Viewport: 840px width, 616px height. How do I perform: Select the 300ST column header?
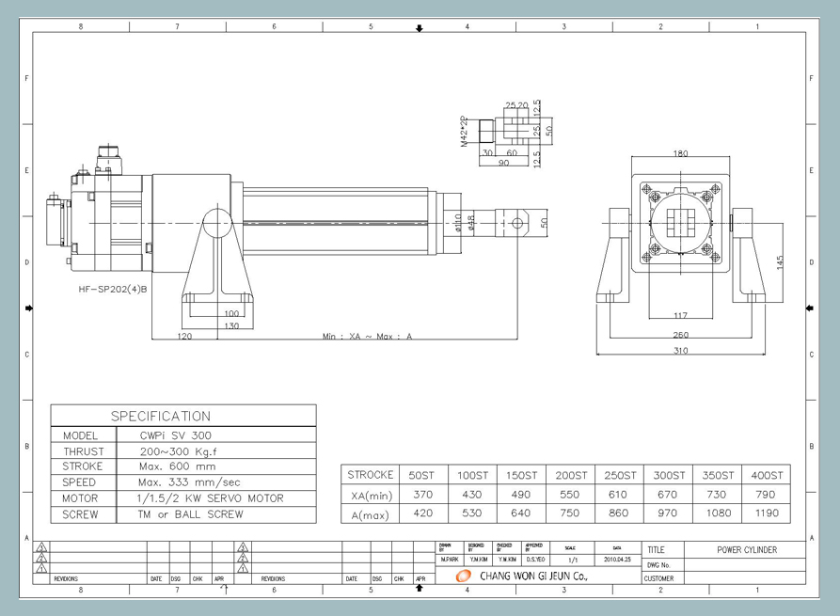tap(669, 475)
